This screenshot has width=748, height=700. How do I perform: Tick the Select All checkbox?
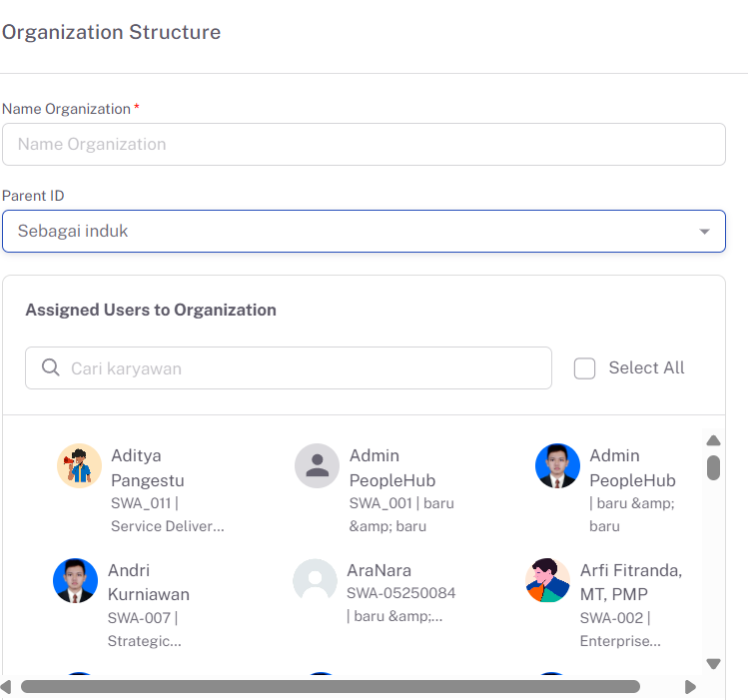(584, 368)
